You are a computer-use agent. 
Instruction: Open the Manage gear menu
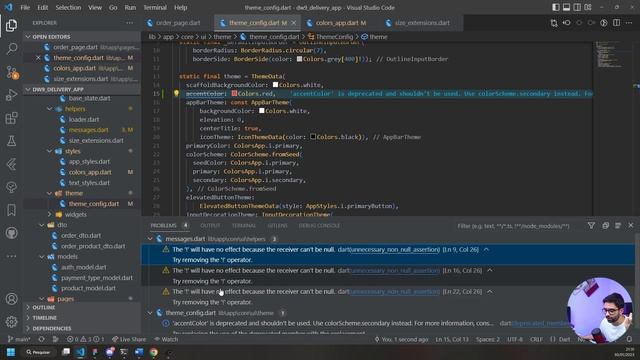click(x=11, y=322)
